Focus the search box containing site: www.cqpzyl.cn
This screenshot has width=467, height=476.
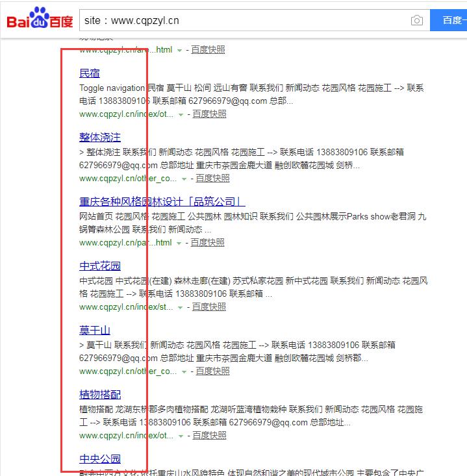[x=255, y=20]
